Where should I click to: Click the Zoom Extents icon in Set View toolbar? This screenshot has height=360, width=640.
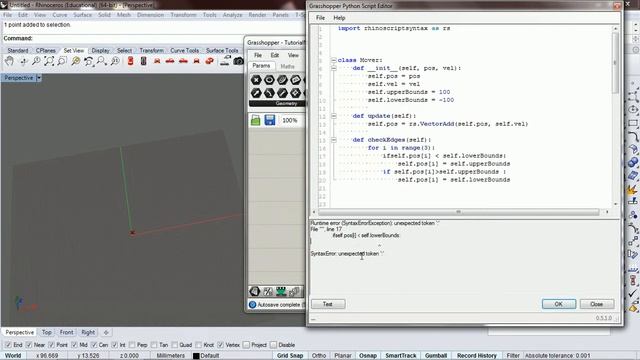49,61
